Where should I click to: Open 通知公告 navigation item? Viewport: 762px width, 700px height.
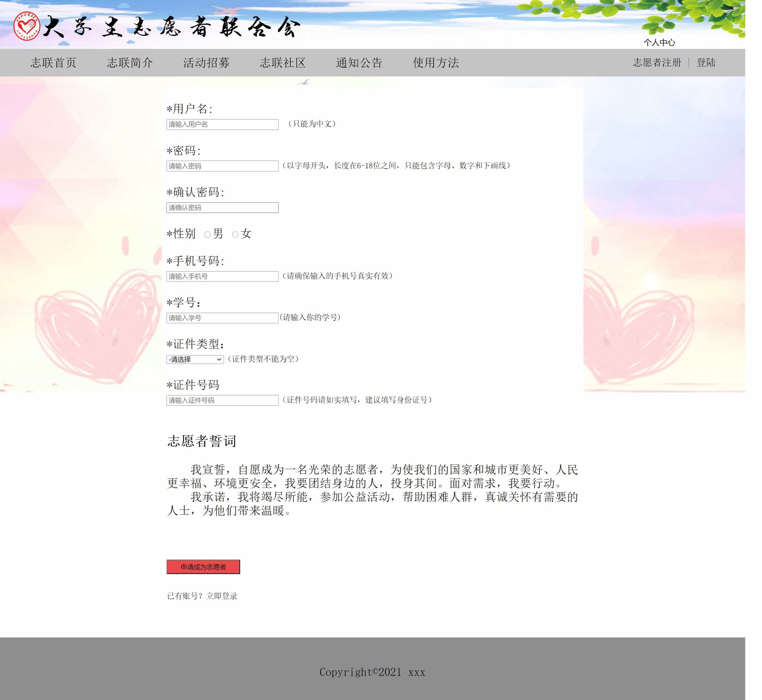coord(359,63)
